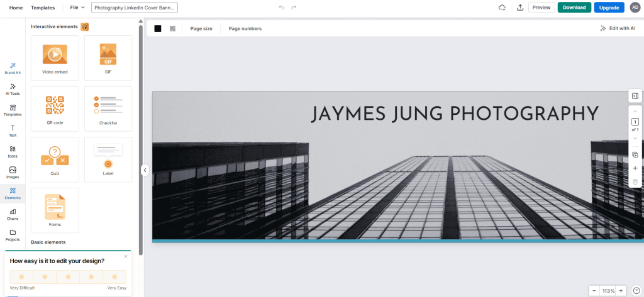Click the share/export upload icon

(520, 8)
